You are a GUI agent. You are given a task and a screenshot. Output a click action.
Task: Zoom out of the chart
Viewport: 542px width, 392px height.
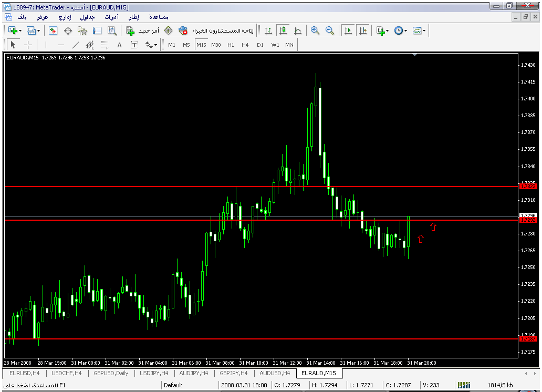click(x=330, y=31)
